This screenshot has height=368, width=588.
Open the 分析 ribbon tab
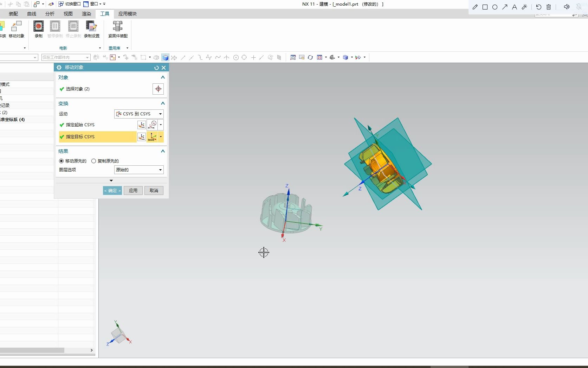coord(50,14)
